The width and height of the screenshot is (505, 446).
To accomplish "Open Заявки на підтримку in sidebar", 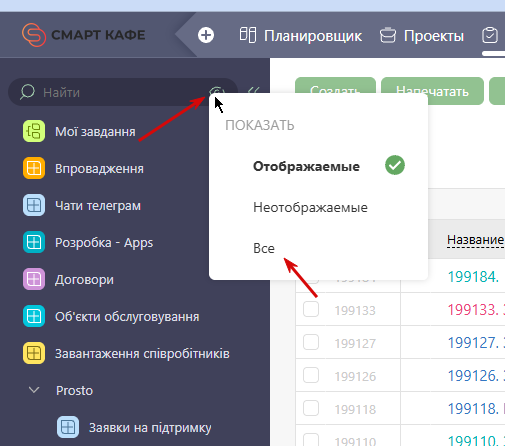I will [x=150, y=428].
